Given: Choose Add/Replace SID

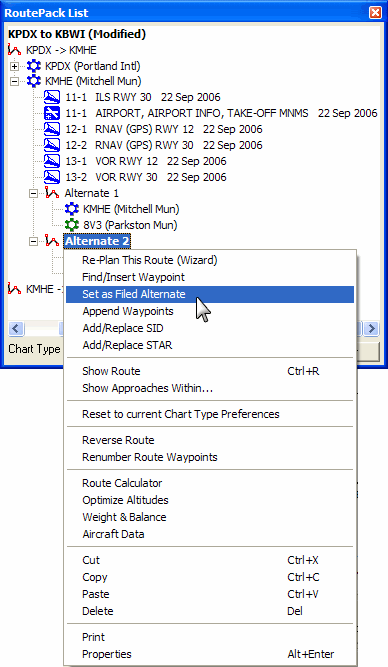Looking at the screenshot, I should [x=210, y=328].
